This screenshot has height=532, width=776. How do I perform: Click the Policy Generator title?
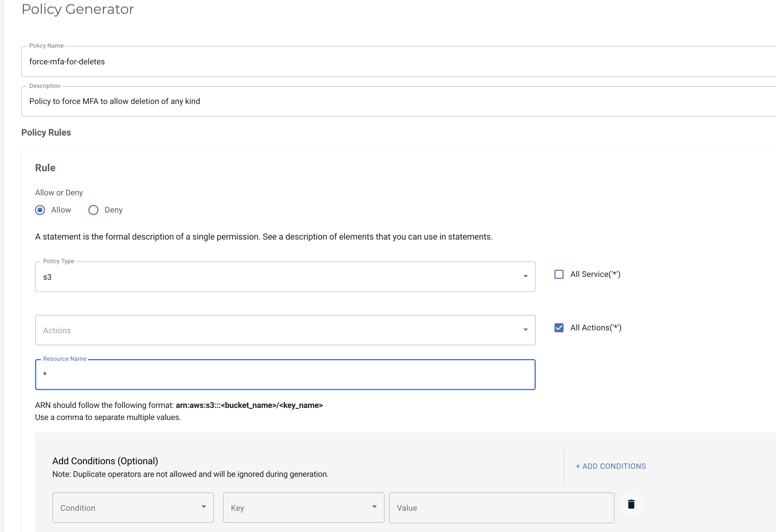coord(78,9)
